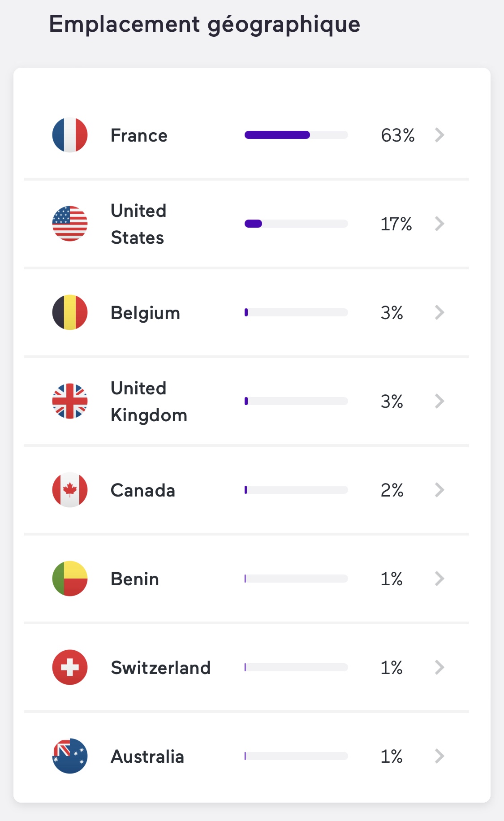504x821 pixels.
Task: Click the Emplacement géographique heading
Action: click(x=205, y=24)
